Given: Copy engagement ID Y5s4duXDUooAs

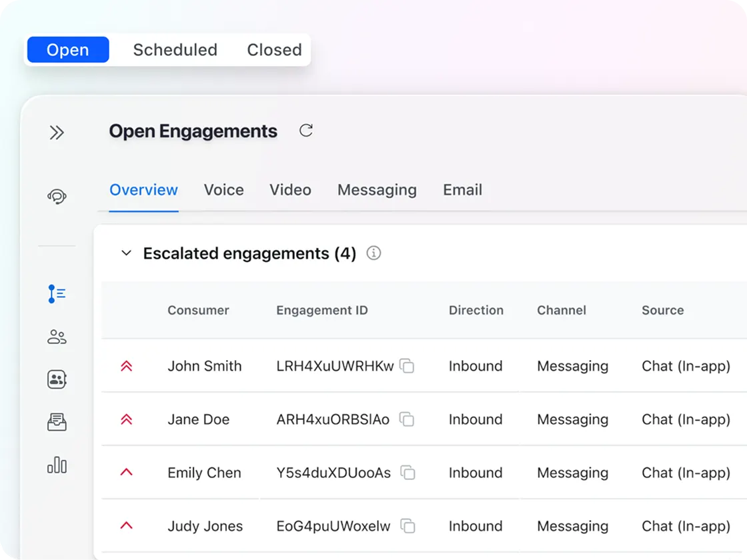Looking at the screenshot, I should pos(408,473).
